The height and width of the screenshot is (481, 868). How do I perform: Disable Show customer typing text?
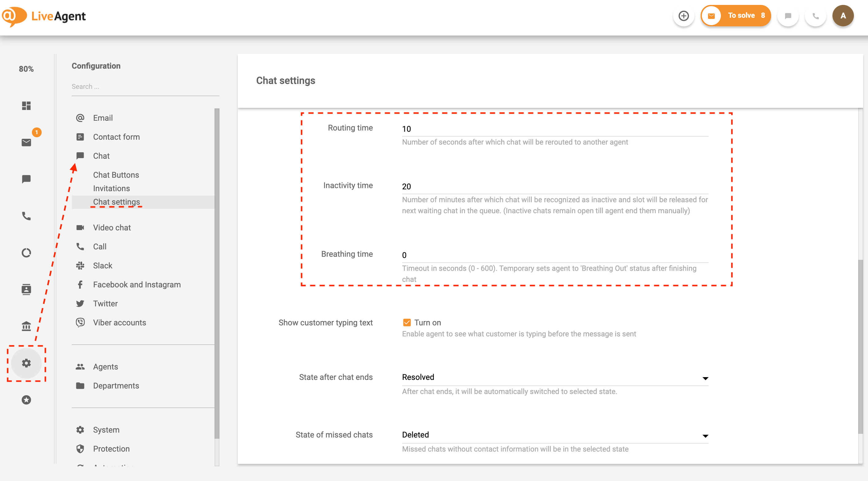[407, 322]
